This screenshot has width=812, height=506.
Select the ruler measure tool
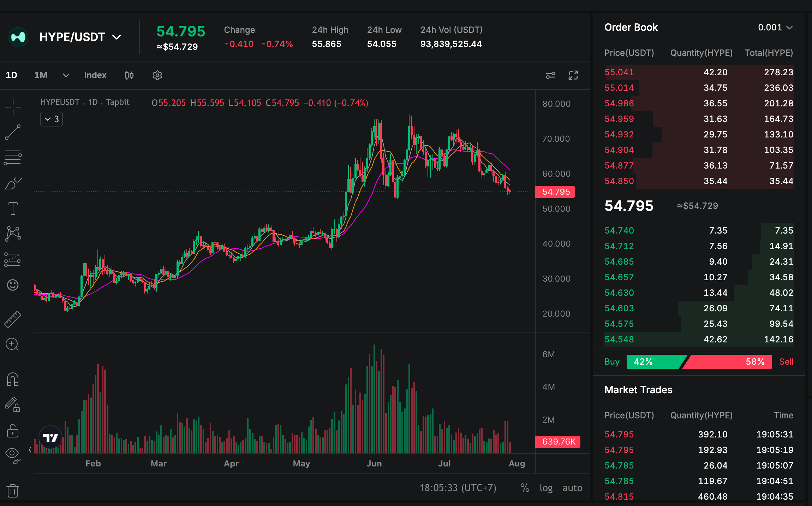pos(13,319)
